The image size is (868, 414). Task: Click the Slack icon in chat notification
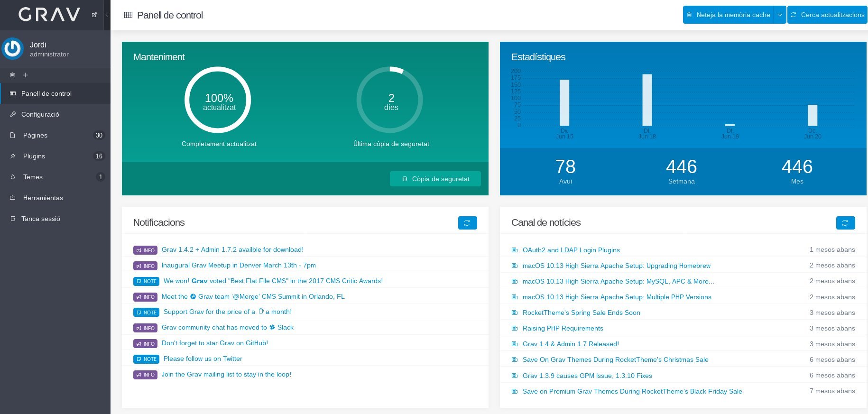coord(272,327)
